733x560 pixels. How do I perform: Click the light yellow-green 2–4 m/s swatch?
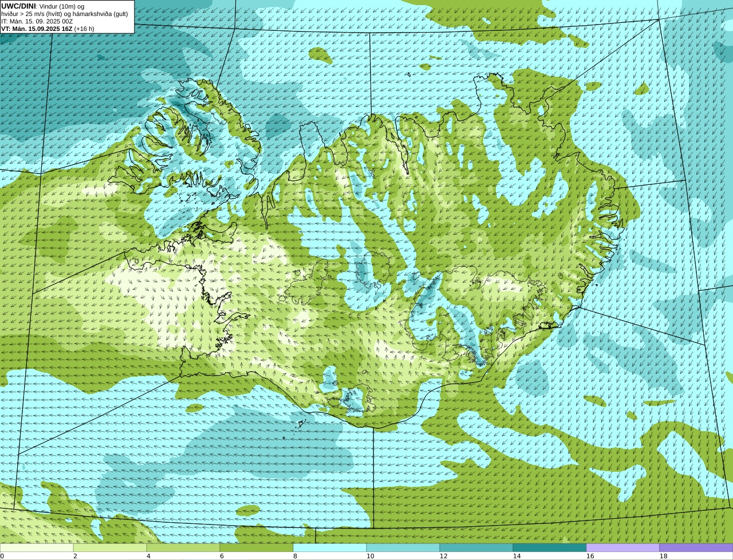tap(110, 547)
